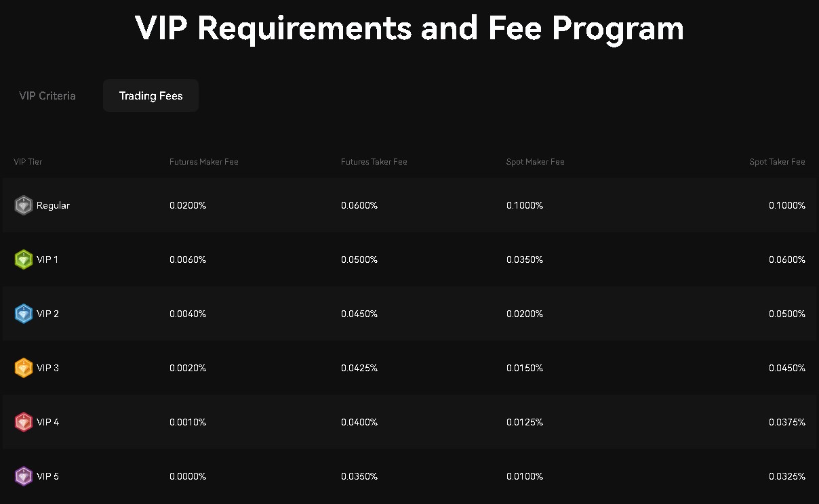Click the red VIP 4 badge icon
Image resolution: width=819 pixels, height=504 pixels.
(24, 422)
